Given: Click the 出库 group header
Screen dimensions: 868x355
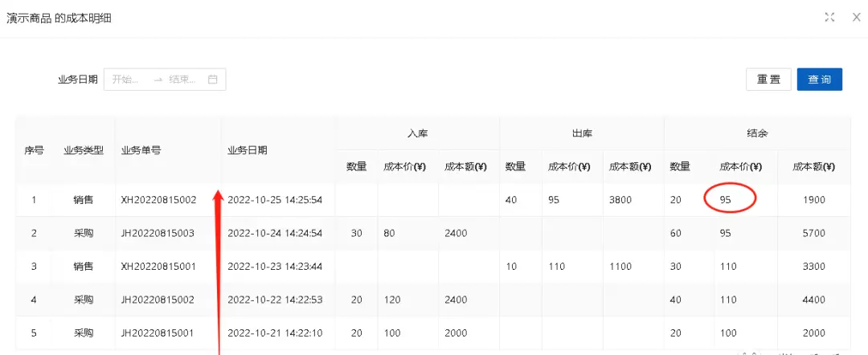Looking at the screenshot, I should click(x=582, y=133).
